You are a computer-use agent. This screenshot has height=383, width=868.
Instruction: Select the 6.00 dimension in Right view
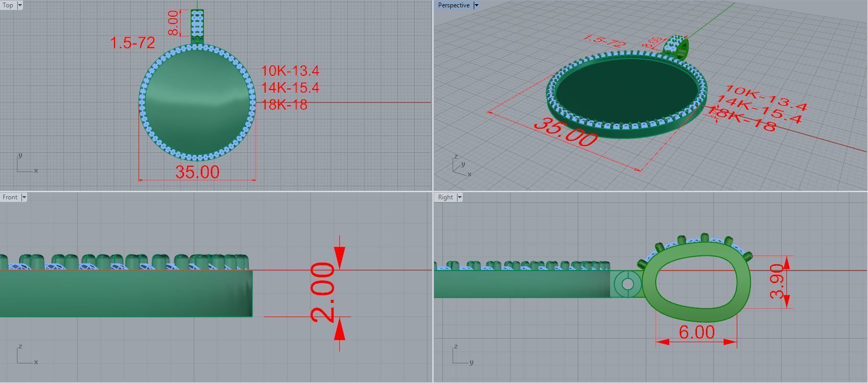pyautogui.click(x=696, y=332)
